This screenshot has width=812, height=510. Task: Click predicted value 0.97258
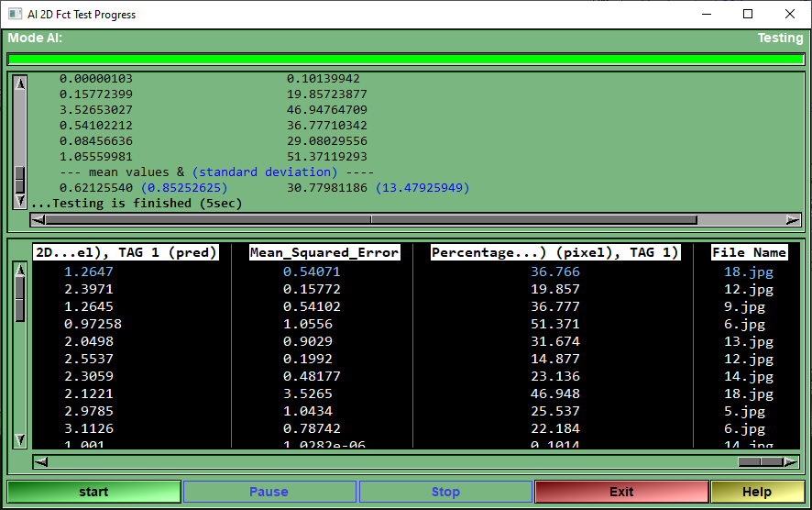(x=93, y=324)
